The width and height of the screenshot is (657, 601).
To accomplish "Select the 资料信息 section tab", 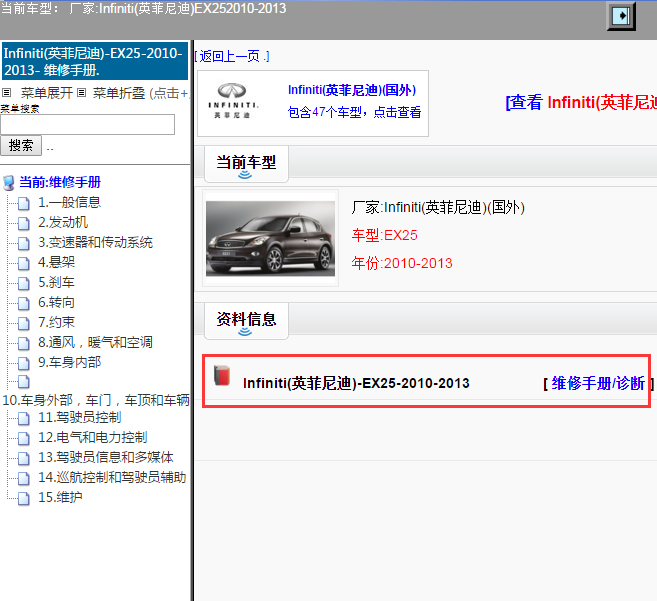I will click(x=246, y=321).
